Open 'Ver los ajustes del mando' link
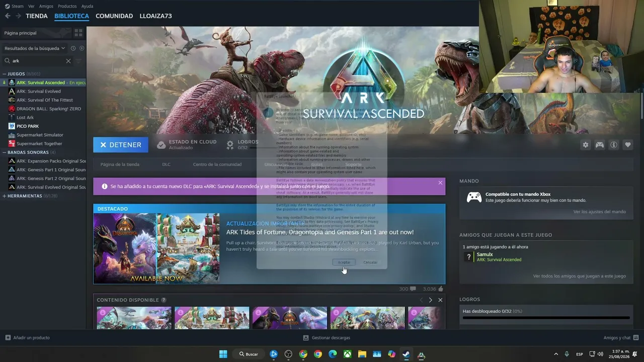The height and width of the screenshot is (362, 644). click(x=600, y=212)
